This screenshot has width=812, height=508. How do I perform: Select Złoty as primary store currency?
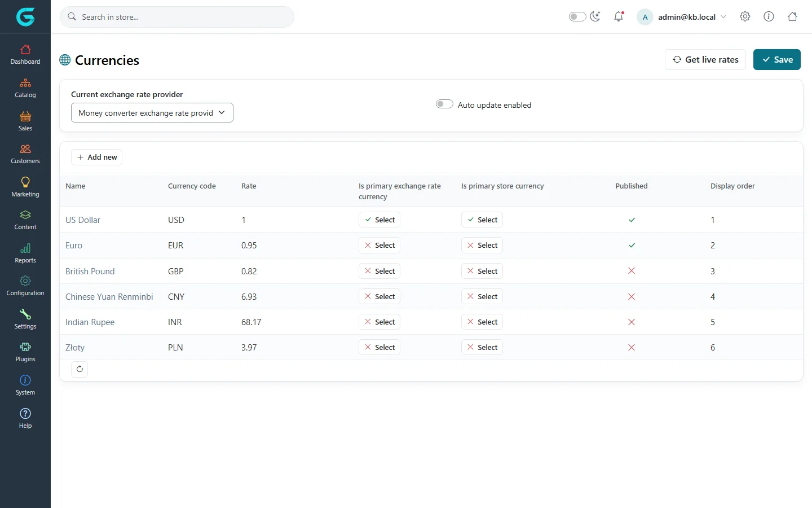(x=482, y=348)
